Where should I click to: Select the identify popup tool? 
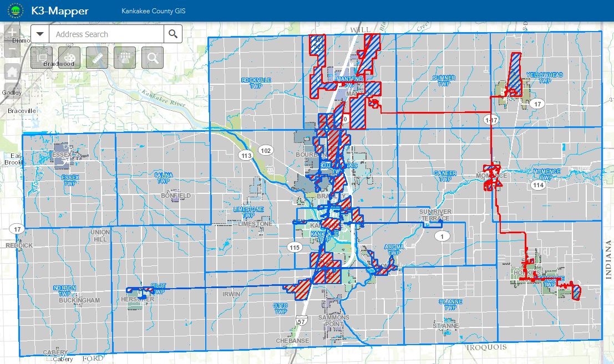click(42, 57)
